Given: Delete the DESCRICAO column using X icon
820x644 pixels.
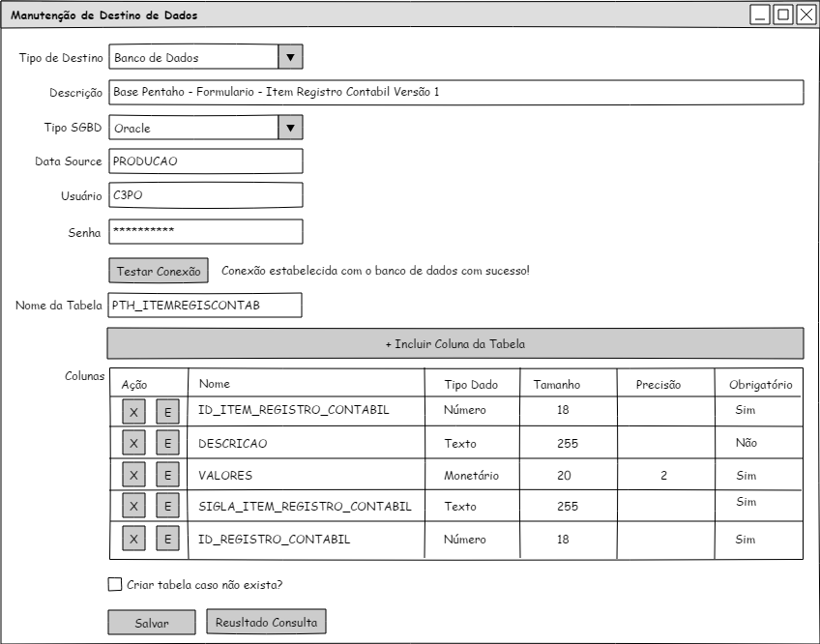Looking at the screenshot, I should pyautogui.click(x=133, y=444).
